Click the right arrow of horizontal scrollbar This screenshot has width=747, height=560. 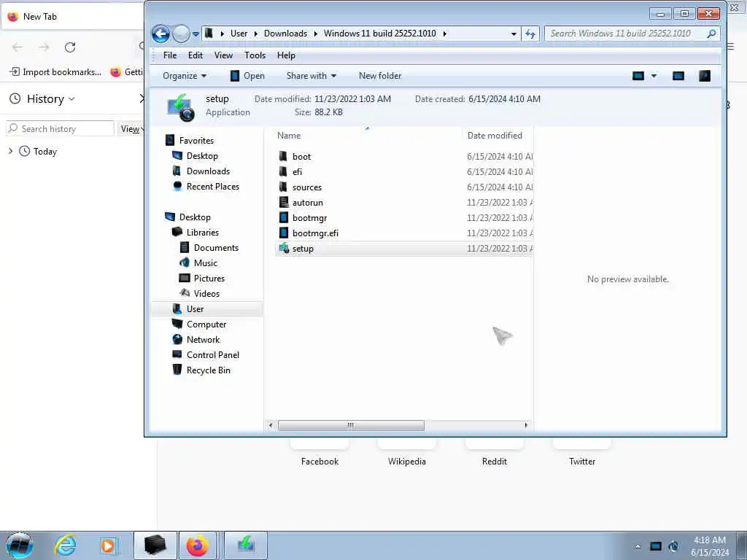526,425
